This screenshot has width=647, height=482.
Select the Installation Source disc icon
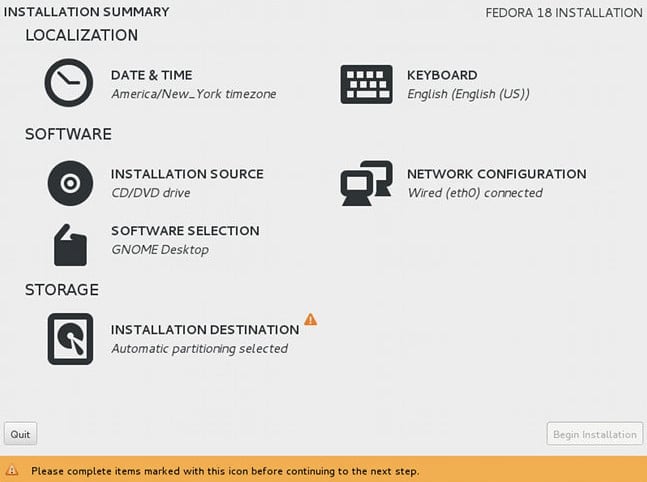(70, 183)
